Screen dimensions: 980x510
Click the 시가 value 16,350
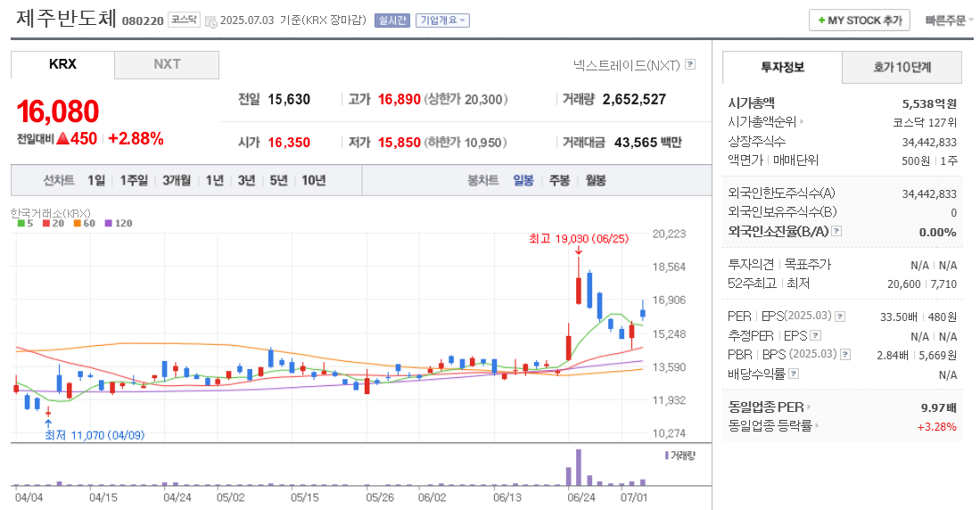pos(289,143)
